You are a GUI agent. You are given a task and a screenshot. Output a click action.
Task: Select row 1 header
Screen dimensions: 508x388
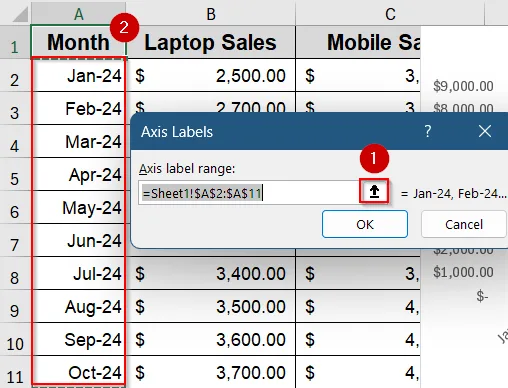[14, 42]
